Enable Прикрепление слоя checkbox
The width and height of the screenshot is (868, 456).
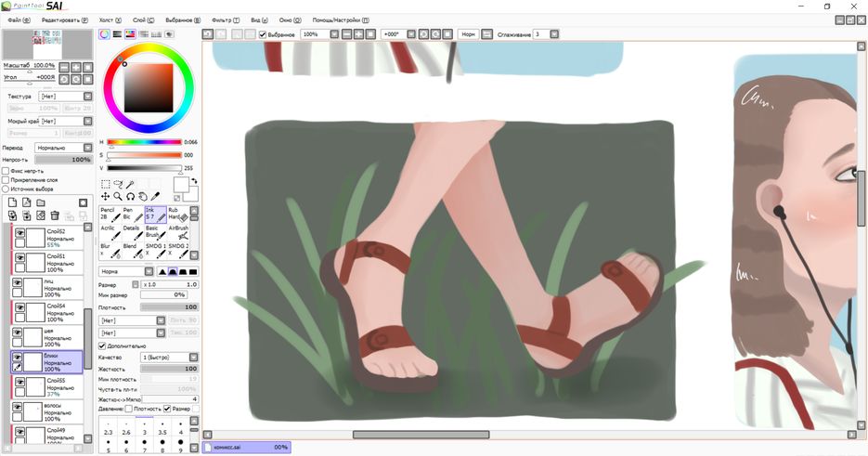6,180
